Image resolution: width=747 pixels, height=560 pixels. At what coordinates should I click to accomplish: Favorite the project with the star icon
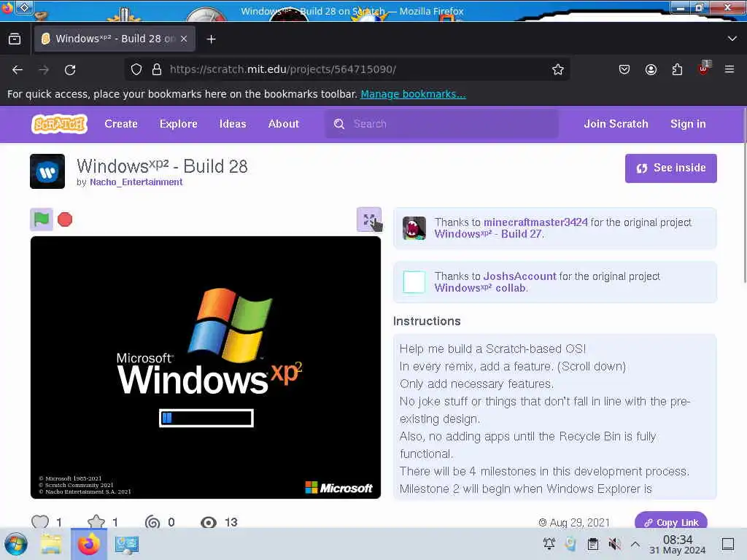click(x=96, y=522)
